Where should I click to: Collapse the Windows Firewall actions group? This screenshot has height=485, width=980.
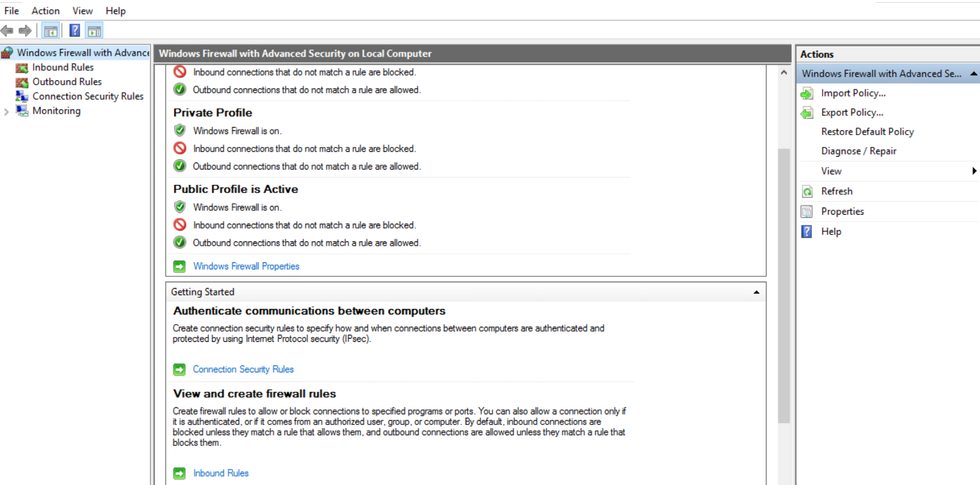(x=973, y=74)
